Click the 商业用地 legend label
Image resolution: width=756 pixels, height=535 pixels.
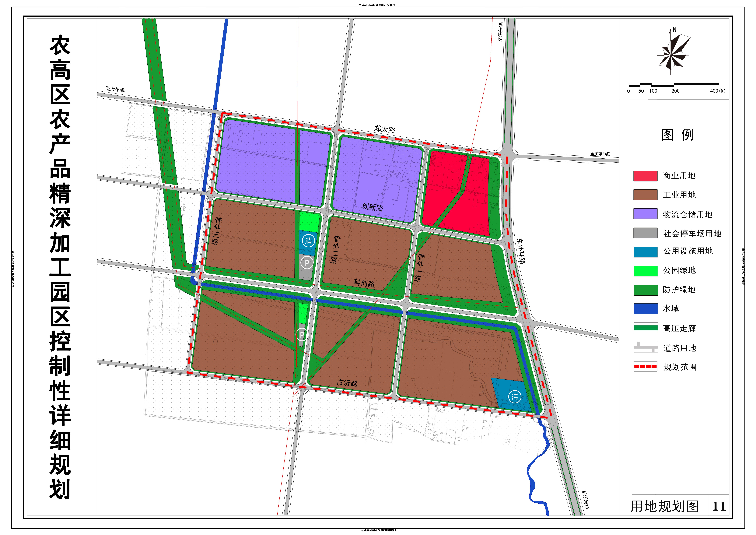point(679,176)
